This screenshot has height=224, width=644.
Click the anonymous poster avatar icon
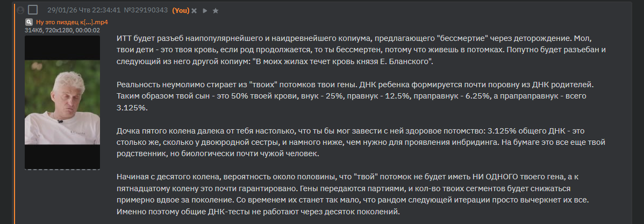pos(20,10)
